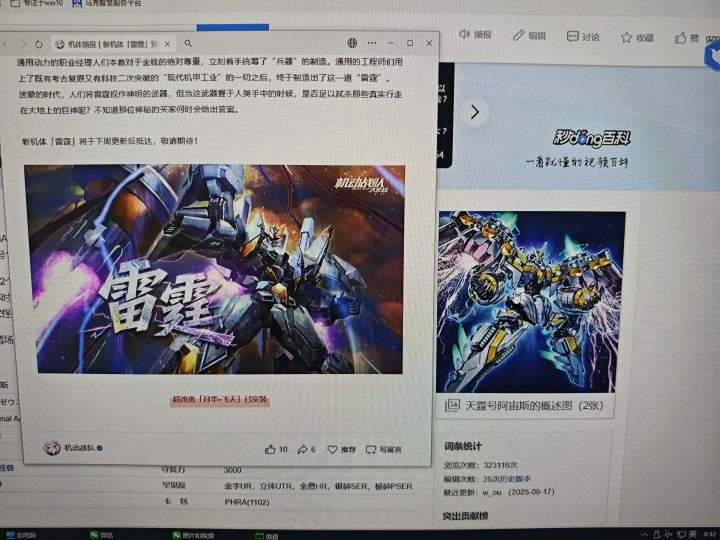Open first 微信 taskbar item
720x540 pixels.
pyautogui.click(x=101, y=535)
